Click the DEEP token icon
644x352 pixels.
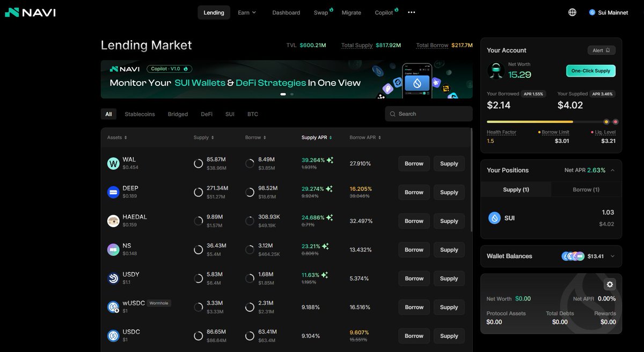[113, 192]
